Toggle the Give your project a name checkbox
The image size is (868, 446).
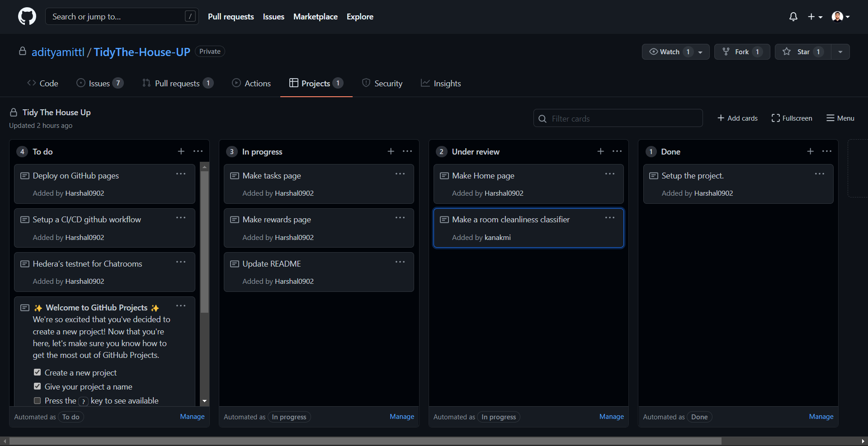[x=37, y=386]
